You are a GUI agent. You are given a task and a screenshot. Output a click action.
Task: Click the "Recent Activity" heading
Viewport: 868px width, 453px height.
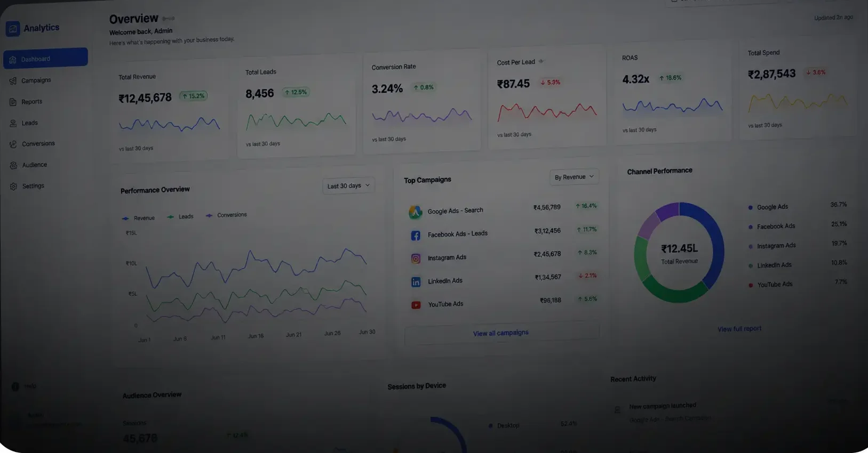coord(633,379)
